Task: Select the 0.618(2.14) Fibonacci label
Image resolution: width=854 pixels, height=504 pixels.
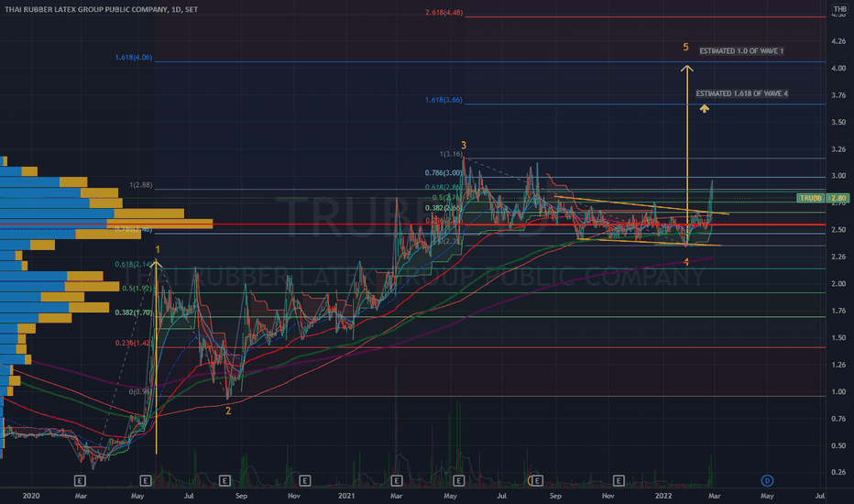Action: (x=134, y=264)
